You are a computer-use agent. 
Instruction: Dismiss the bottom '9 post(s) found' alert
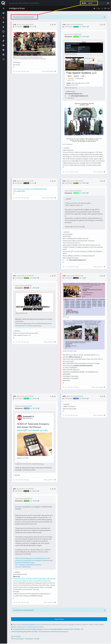coord(104,610)
